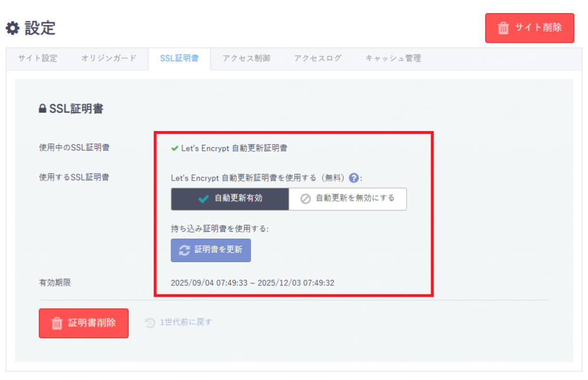Click the 1世代前に戻す link
The height and width of the screenshot is (380, 588).
[x=185, y=322]
